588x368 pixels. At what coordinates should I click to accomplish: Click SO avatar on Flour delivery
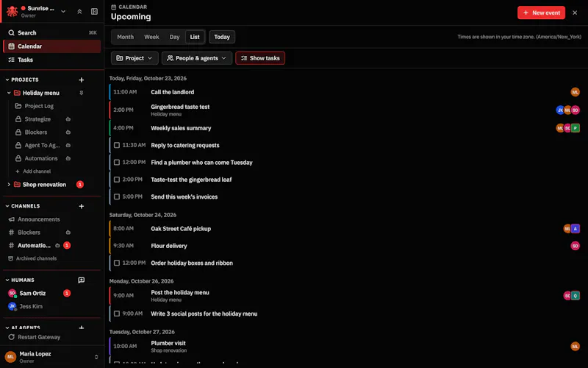pyautogui.click(x=575, y=246)
